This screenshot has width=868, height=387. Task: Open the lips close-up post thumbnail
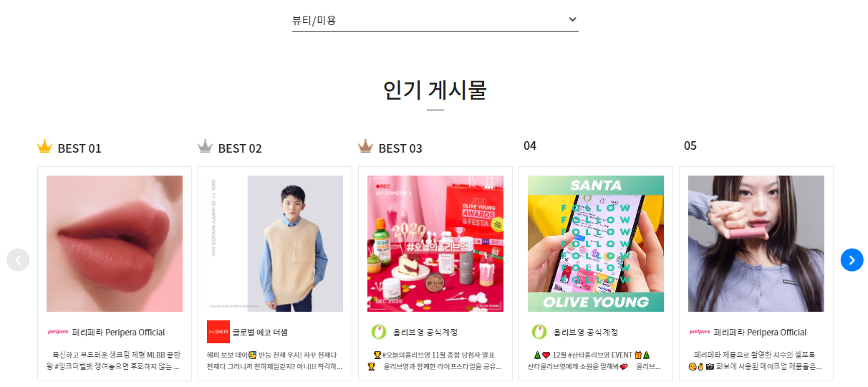pos(115,244)
